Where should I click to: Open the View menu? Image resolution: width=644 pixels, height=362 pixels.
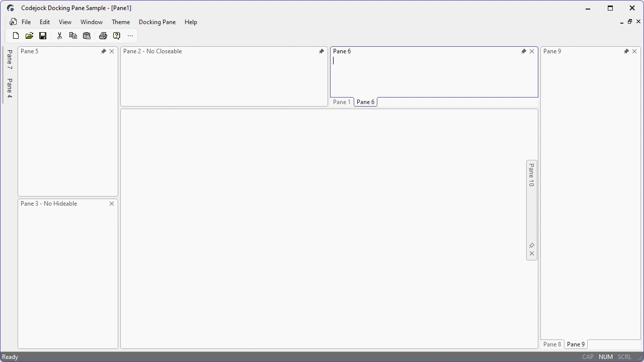tap(65, 22)
